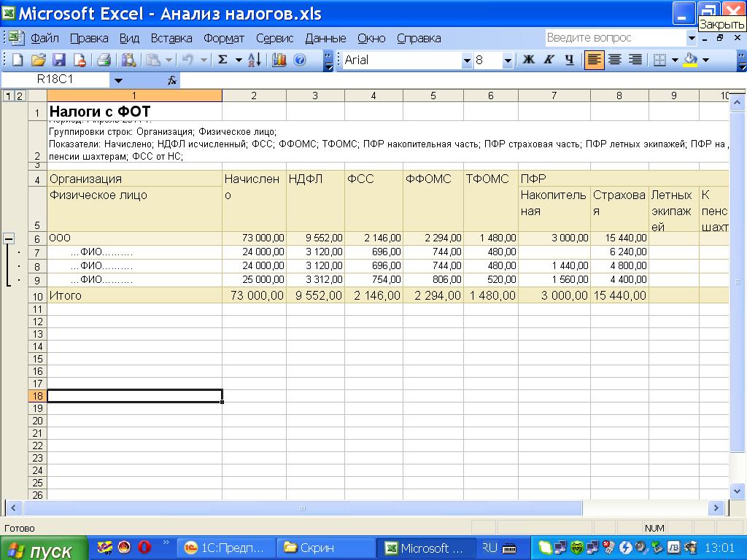Screen dimensions: 747x560
Task: Open the Chart Wizard icon
Action: [x=279, y=61]
